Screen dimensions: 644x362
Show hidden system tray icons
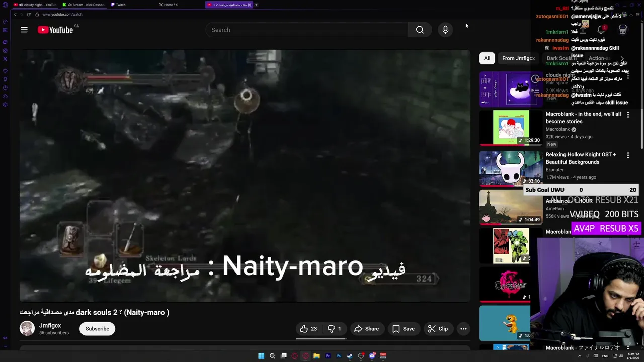tap(579, 356)
